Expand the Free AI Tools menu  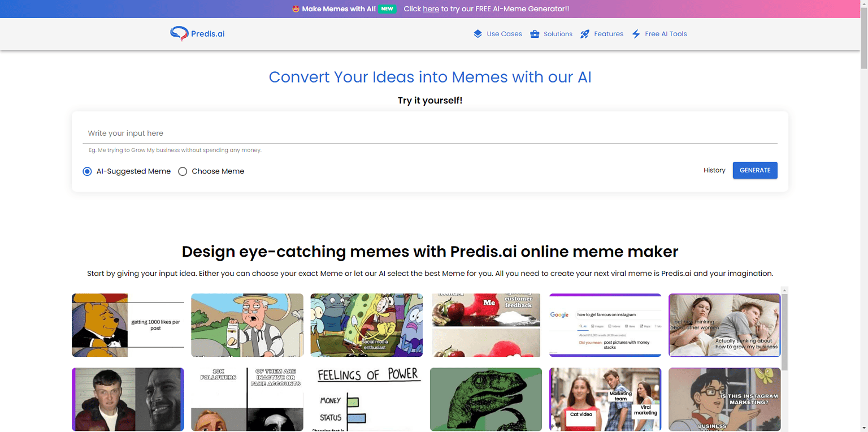point(666,34)
